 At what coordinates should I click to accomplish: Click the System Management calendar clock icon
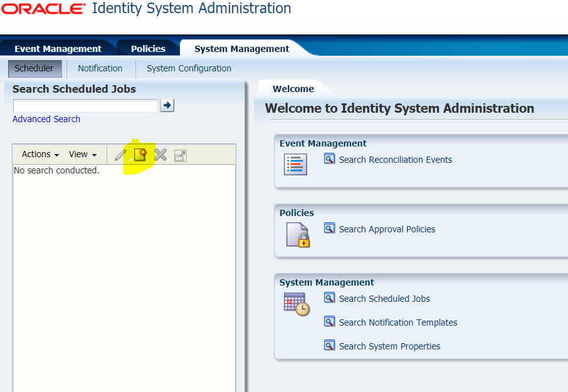295,304
